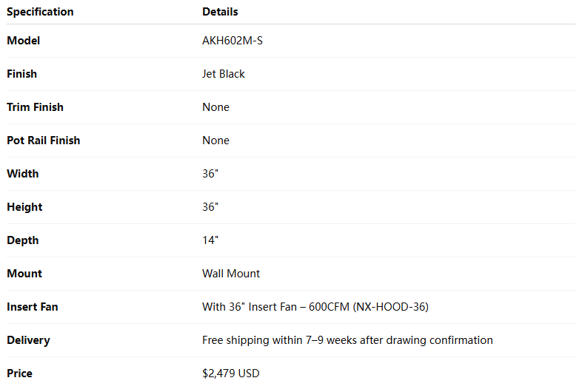
Task: Click the $2,479 USD price value
Action: click(230, 374)
